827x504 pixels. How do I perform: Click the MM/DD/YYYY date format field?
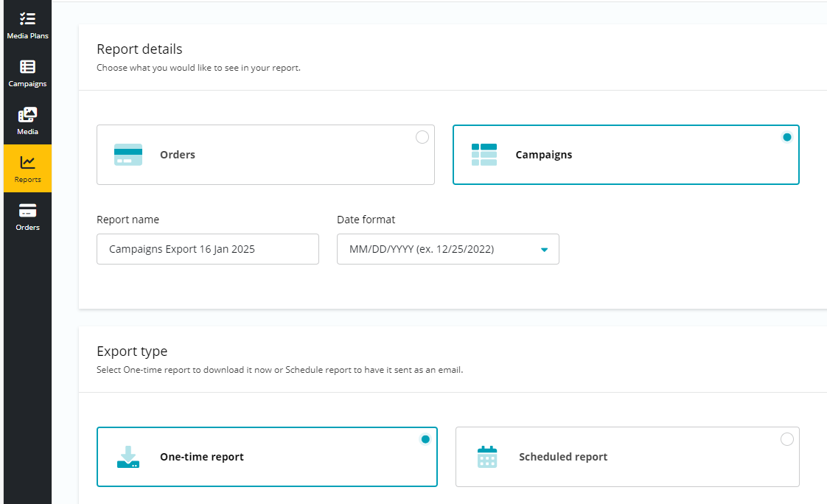tap(435, 249)
